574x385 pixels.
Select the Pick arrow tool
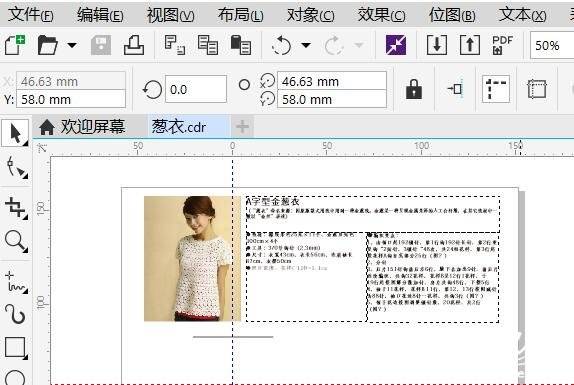click(x=15, y=133)
